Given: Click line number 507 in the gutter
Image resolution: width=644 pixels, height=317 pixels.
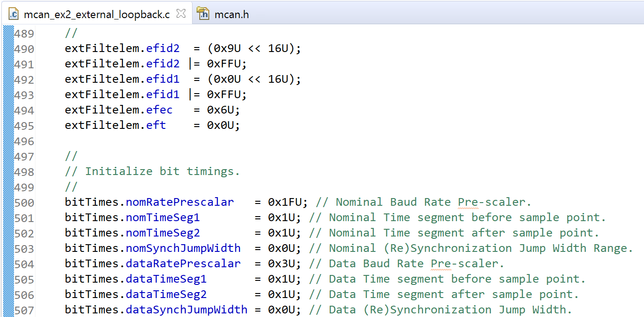Looking at the screenshot, I should pos(24,310).
